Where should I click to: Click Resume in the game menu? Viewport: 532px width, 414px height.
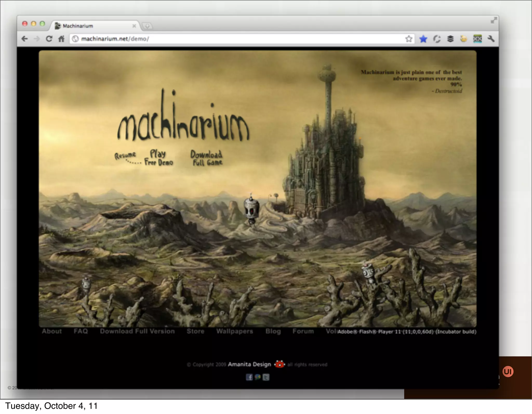coord(125,155)
